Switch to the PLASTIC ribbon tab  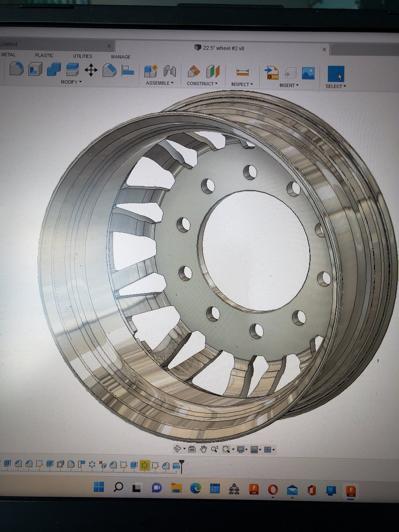click(44, 55)
